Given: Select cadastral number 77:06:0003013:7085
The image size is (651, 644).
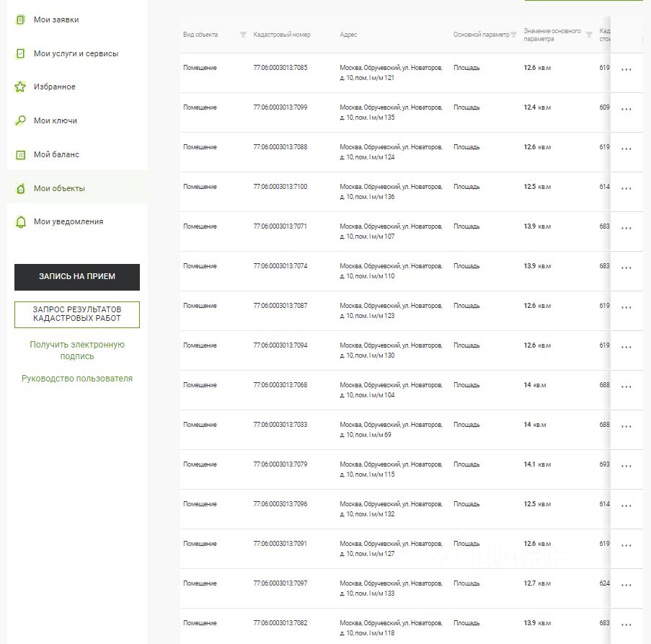Looking at the screenshot, I should pos(280,68).
